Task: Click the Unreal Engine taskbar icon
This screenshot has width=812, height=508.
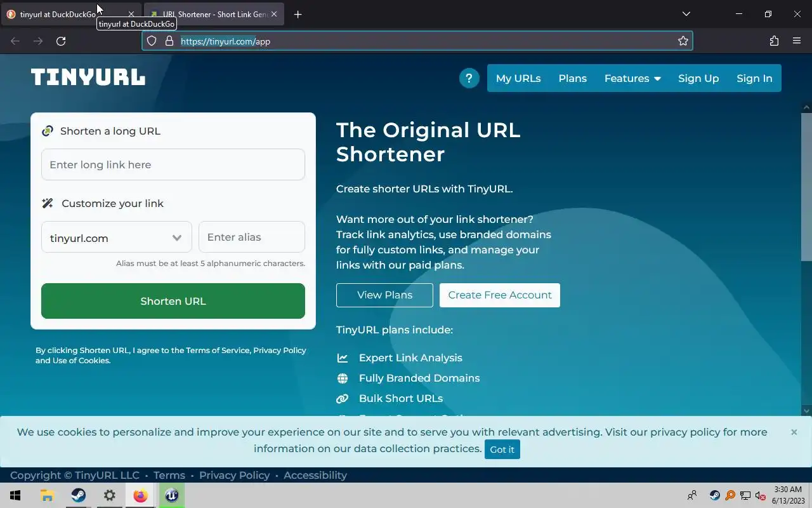Action: tap(172, 495)
